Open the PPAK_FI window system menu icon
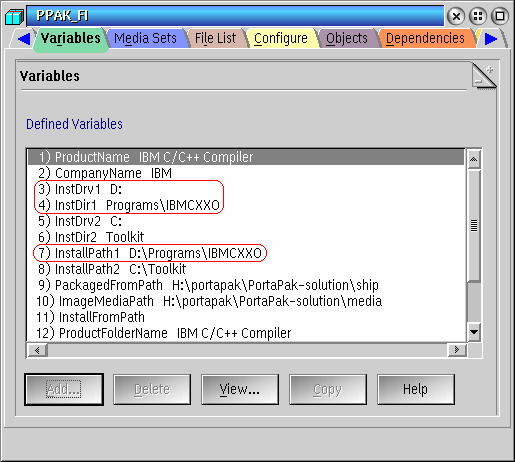 (14, 16)
